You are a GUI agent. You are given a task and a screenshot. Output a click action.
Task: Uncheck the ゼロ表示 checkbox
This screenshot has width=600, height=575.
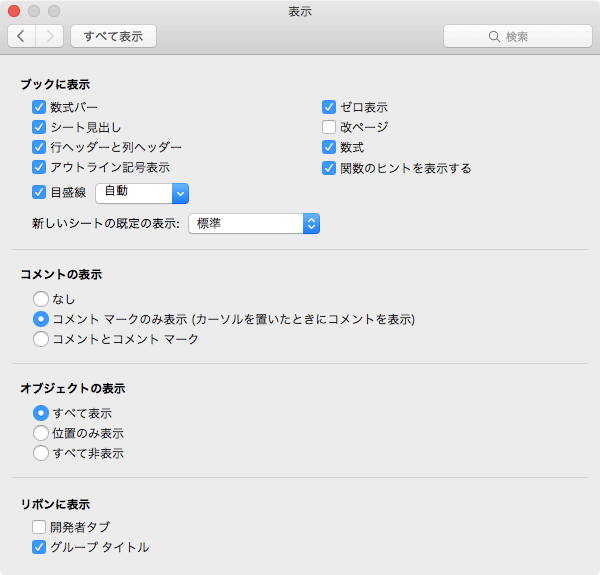pos(328,107)
